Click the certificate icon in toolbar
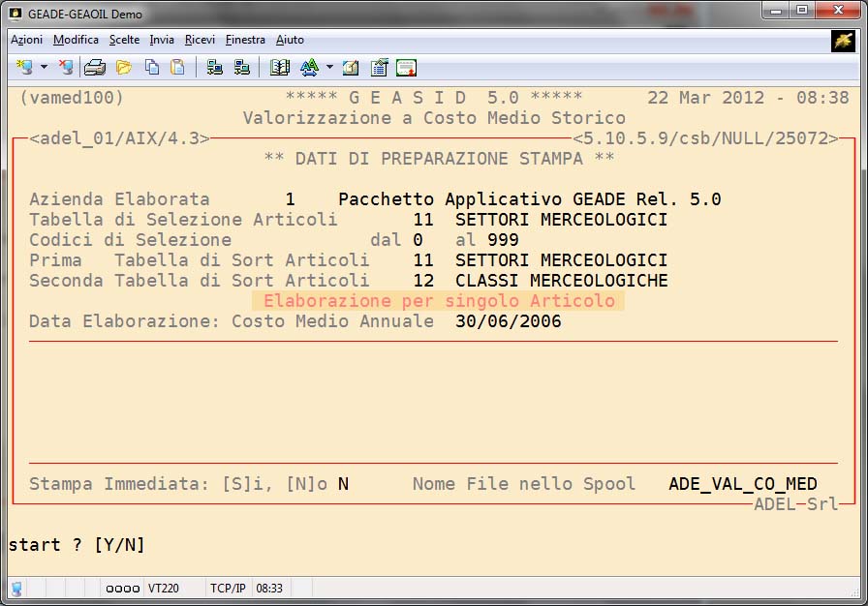 click(406, 68)
